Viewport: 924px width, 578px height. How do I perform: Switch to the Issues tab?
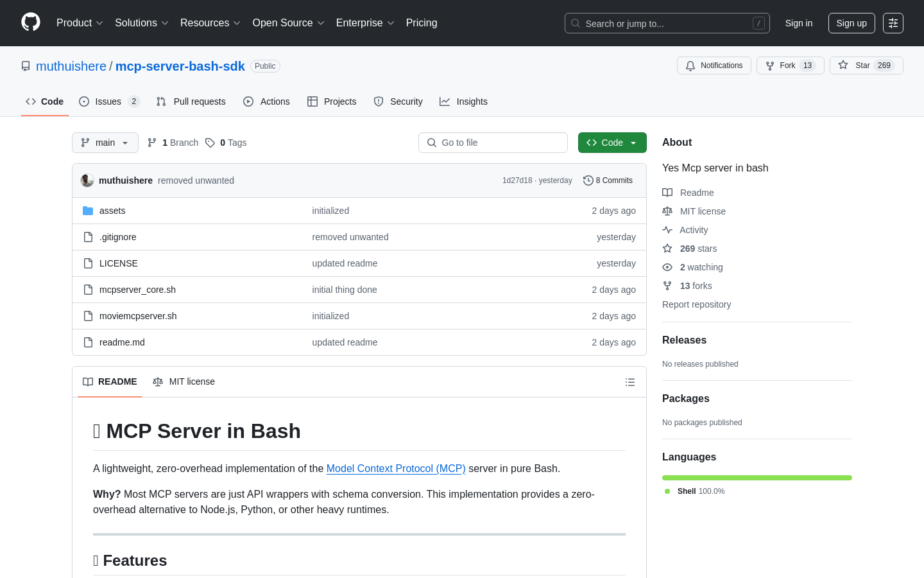(x=109, y=101)
